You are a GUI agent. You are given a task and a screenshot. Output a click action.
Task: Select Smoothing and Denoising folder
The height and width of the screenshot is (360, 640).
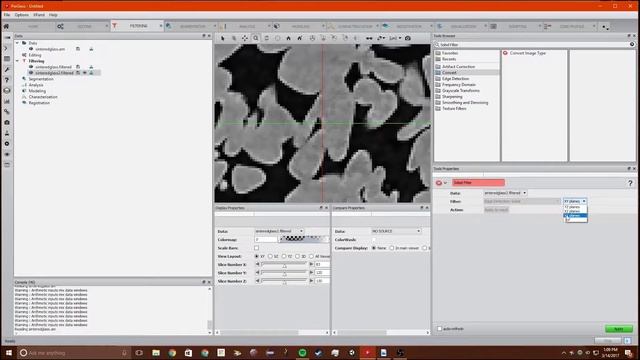coord(465,103)
